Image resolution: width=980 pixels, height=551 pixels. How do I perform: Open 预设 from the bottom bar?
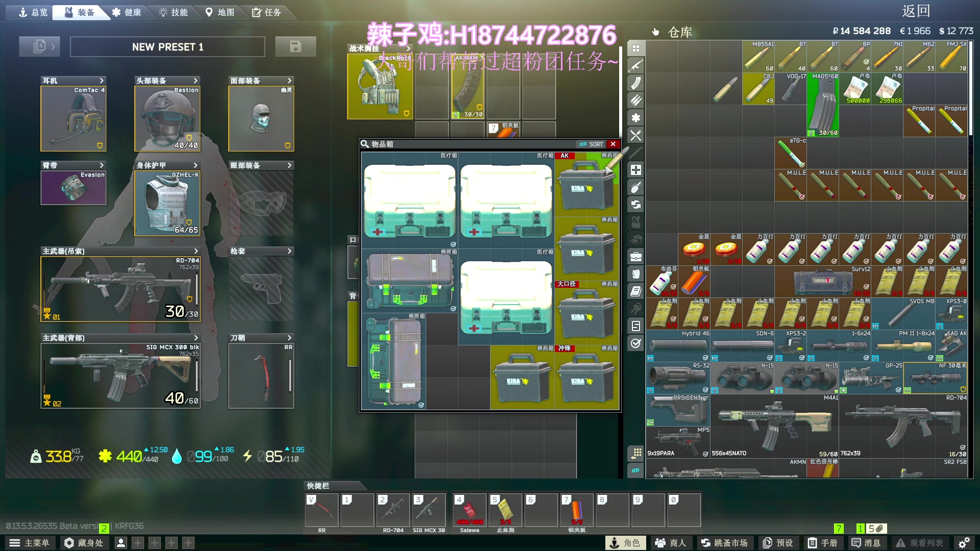[778, 543]
